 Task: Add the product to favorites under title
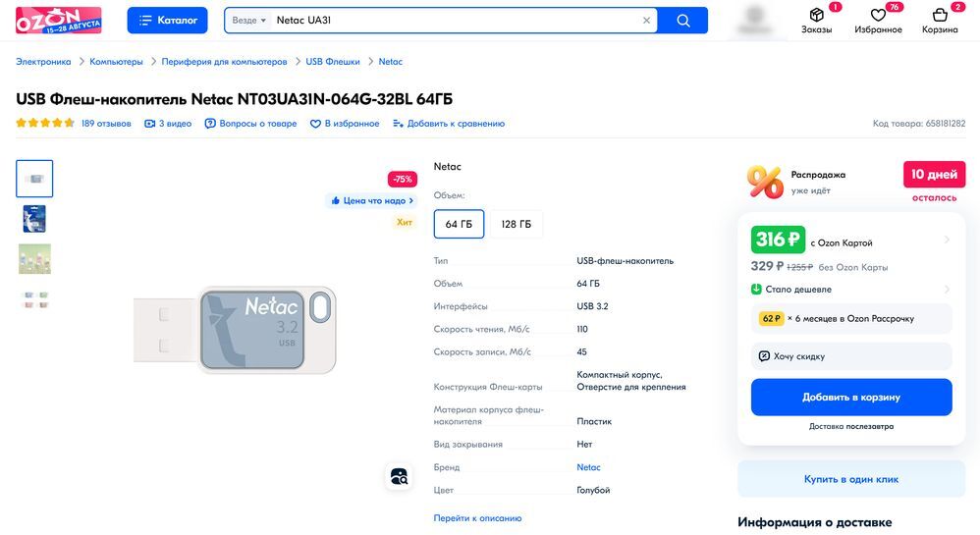345,124
